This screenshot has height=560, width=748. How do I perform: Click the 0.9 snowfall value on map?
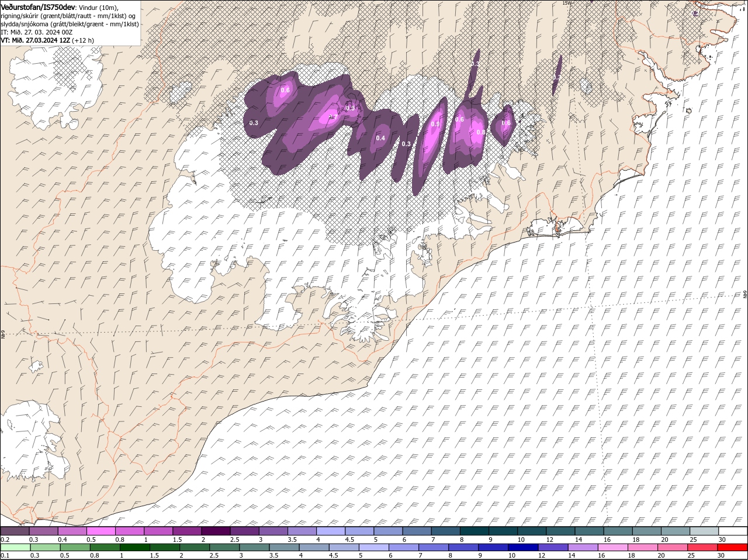click(435, 124)
